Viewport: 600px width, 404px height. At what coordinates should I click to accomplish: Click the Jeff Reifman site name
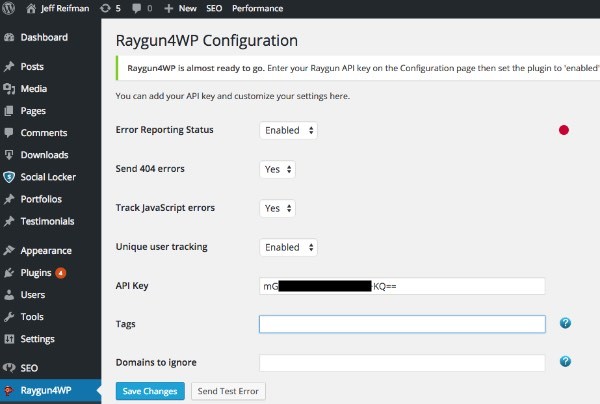tap(65, 8)
